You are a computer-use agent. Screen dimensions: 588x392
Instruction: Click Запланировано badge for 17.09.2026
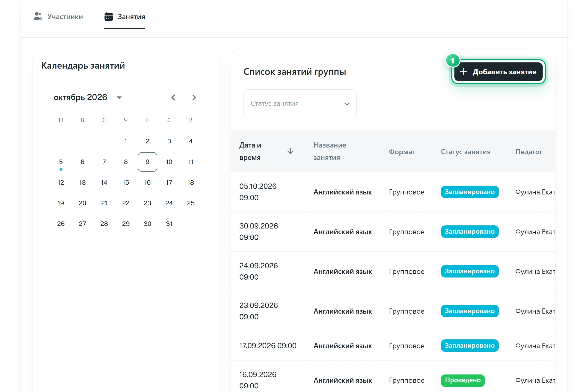[x=470, y=346]
